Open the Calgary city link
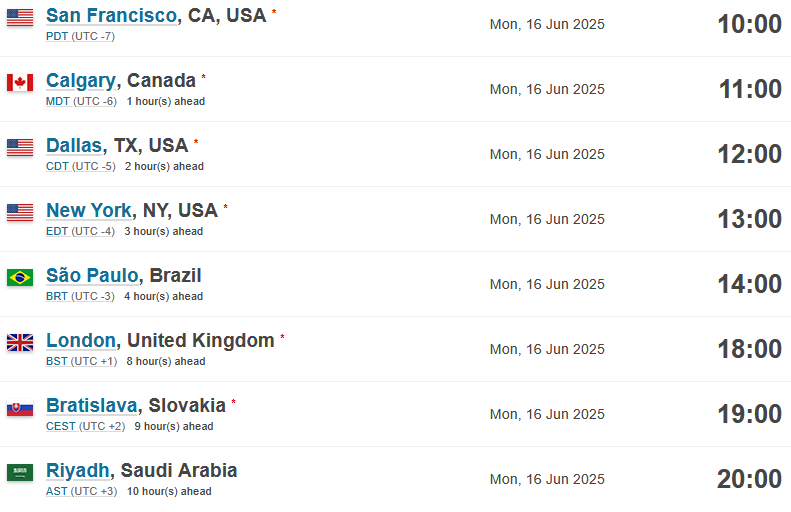 tap(81, 81)
